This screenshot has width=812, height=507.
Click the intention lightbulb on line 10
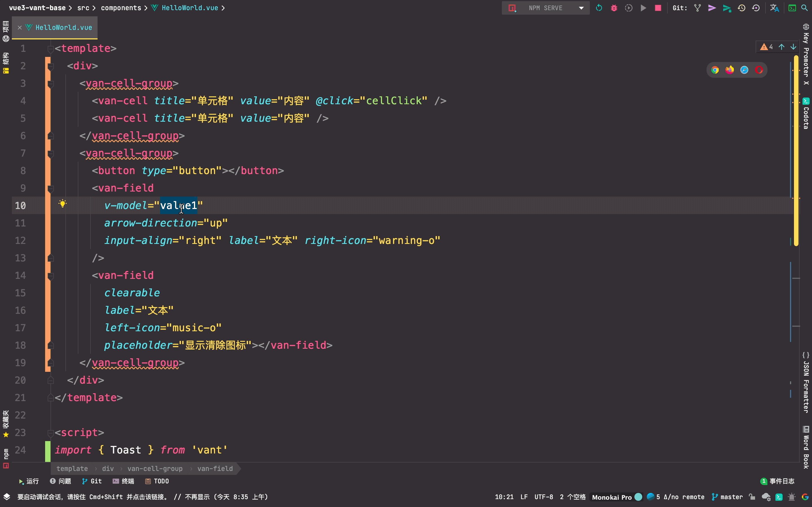click(x=62, y=204)
